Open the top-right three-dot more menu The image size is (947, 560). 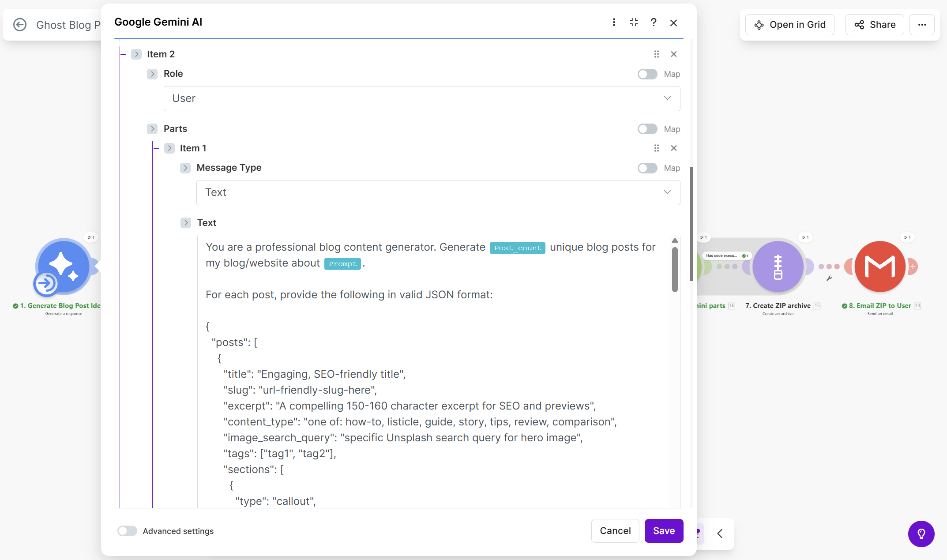922,25
